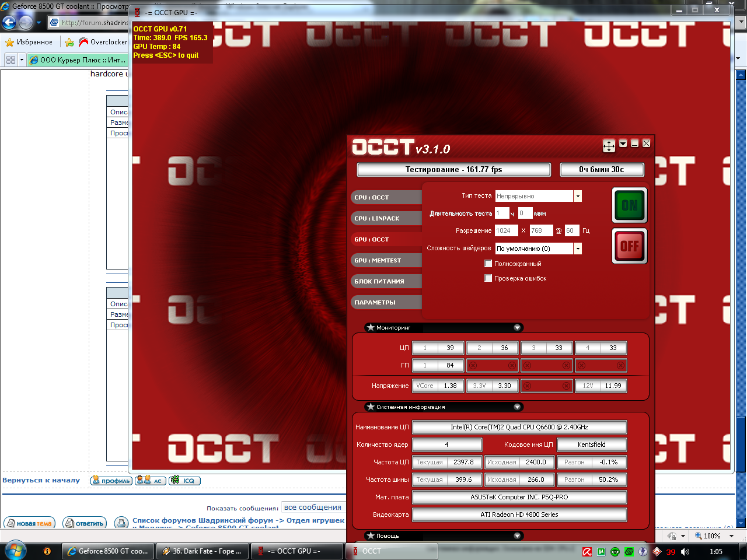Viewport: 747px width, 560px height.
Task: Start the test with green ON button
Action: click(629, 205)
